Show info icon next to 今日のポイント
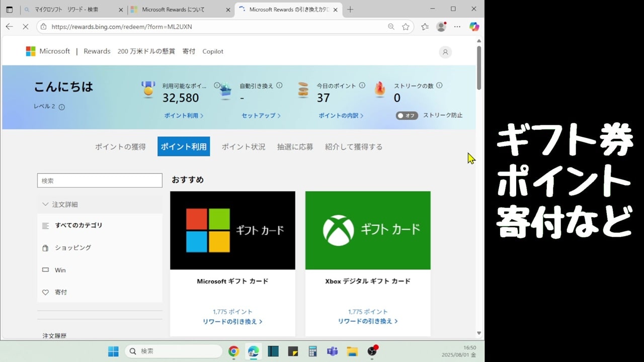Viewport: 644px width, 362px height. point(362,85)
